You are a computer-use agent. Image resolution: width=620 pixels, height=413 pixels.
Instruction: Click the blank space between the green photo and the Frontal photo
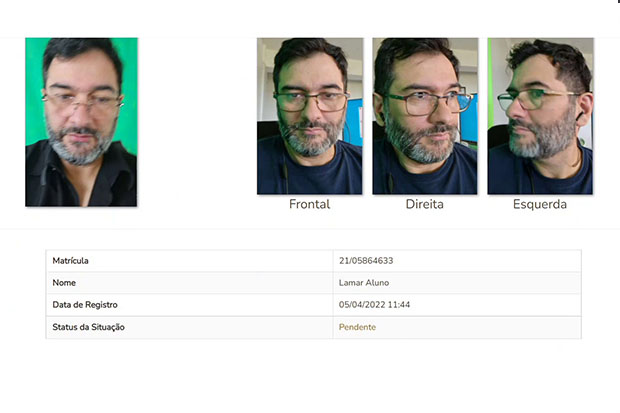[x=197, y=119]
